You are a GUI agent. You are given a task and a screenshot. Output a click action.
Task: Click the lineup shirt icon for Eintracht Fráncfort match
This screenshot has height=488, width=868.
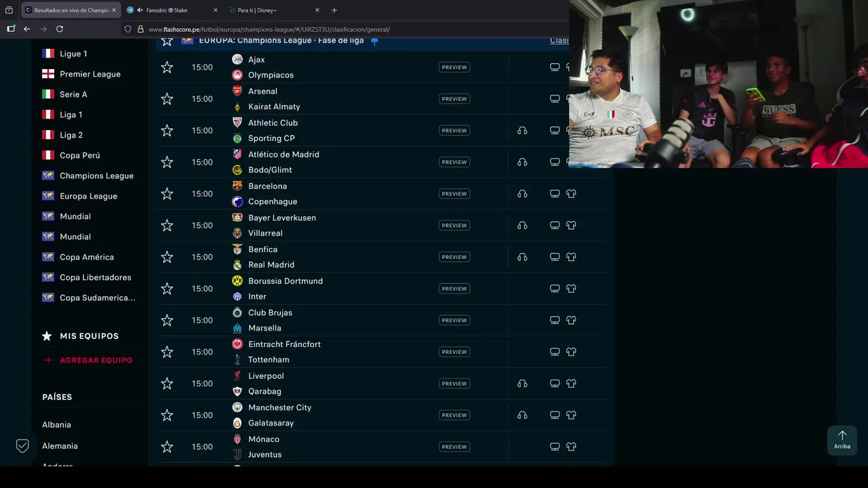(571, 352)
